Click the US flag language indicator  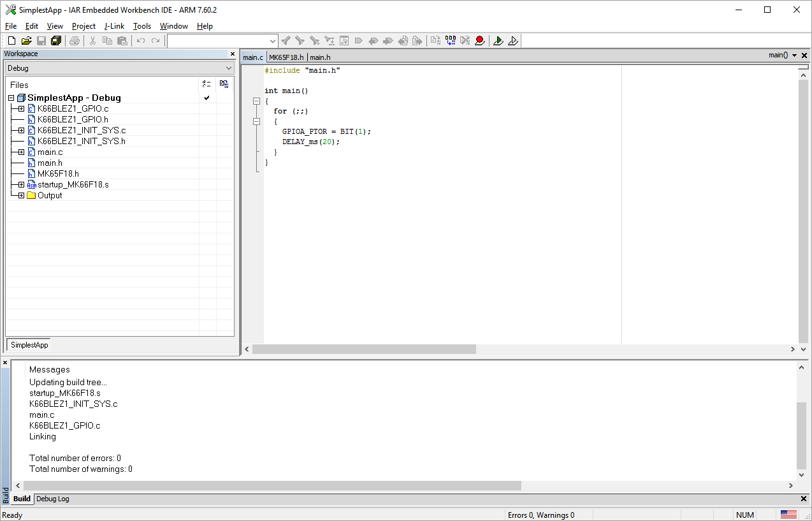click(788, 515)
